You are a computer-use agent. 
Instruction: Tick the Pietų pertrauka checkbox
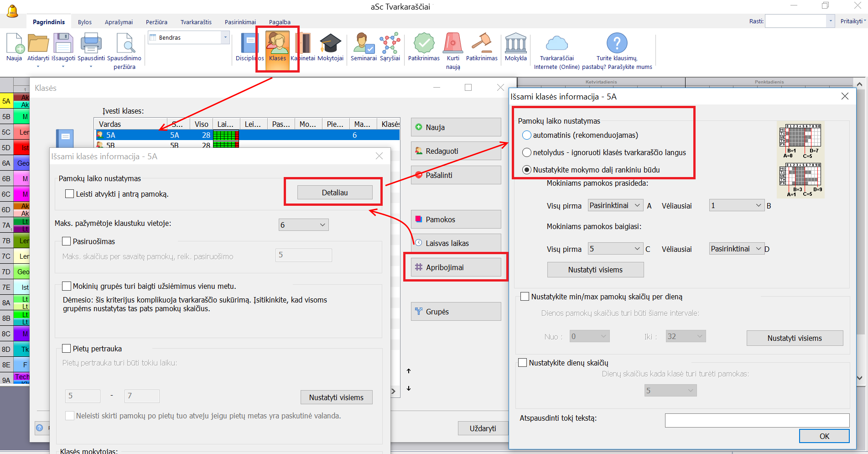(x=67, y=349)
